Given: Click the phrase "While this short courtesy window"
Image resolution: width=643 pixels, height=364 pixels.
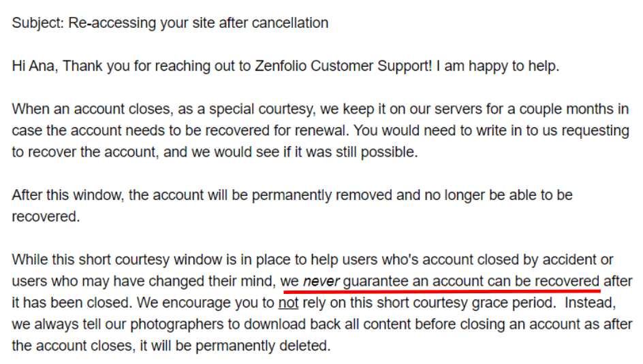Looking at the screenshot, I should click(124, 260).
